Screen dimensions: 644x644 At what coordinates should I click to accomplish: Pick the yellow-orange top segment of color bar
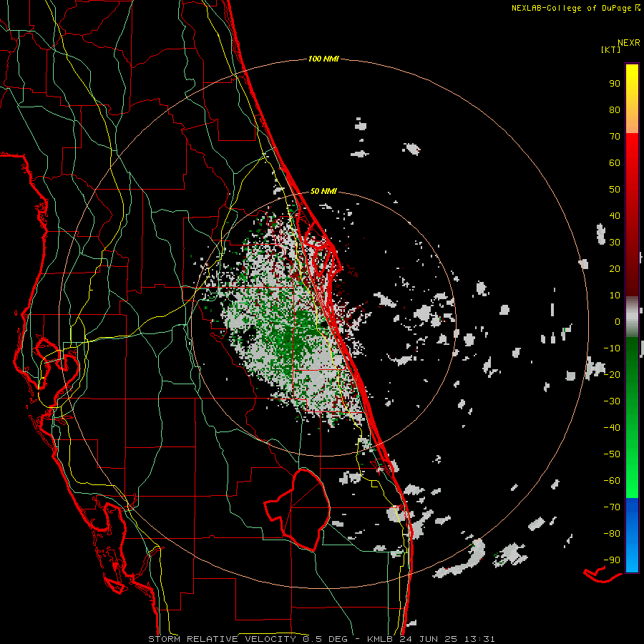coord(632,99)
